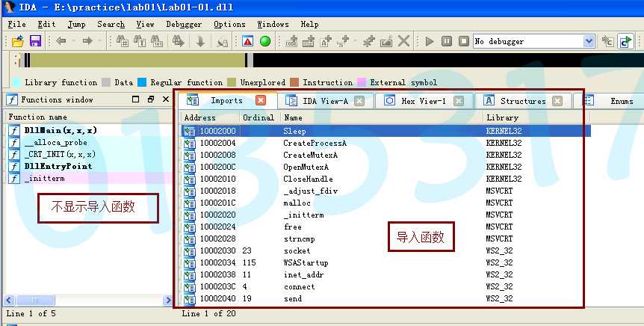Screen dimensions: 644x326
Task: Jump forward with the right arrow icon
Action: point(87,41)
